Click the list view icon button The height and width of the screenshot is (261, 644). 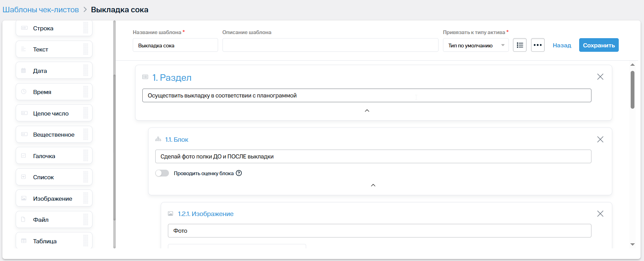[x=520, y=45]
